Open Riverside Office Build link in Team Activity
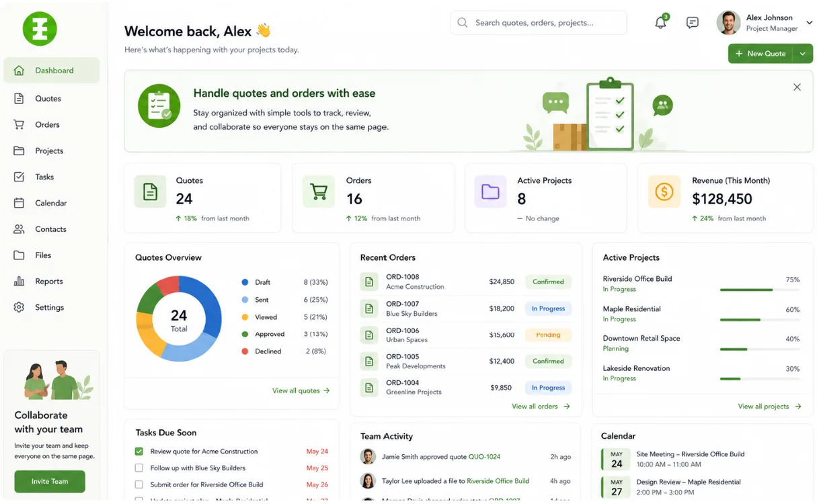Image resolution: width=817 pixels, height=504 pixels. click(x=498, y=481)
